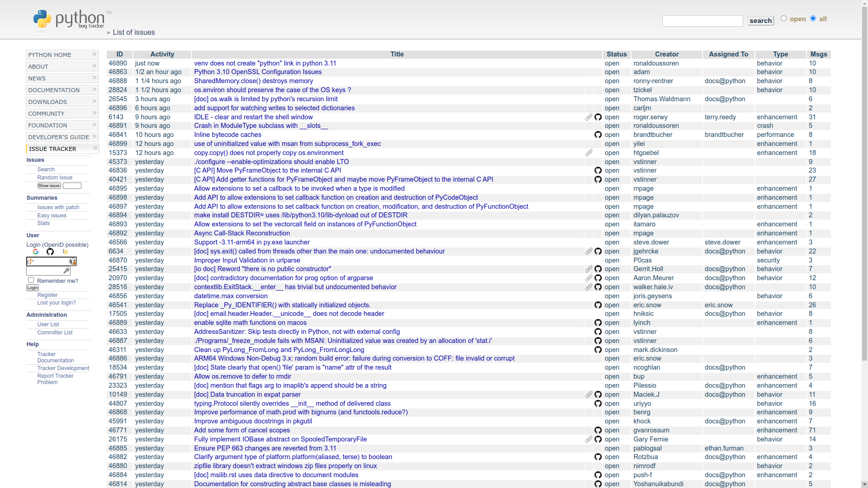Click the paperclip icon for issue 15373
868x488 pixels.
[589, 153]
